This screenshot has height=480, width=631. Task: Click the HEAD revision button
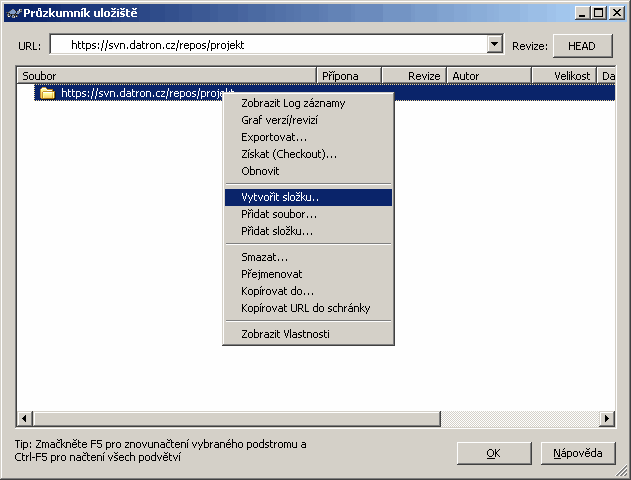[581, 46]
